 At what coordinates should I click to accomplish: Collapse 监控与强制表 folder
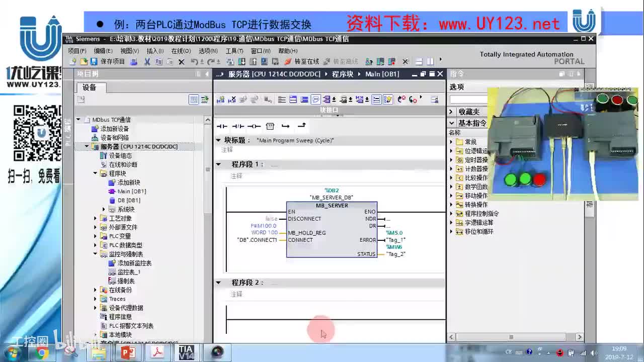[96, 254]
